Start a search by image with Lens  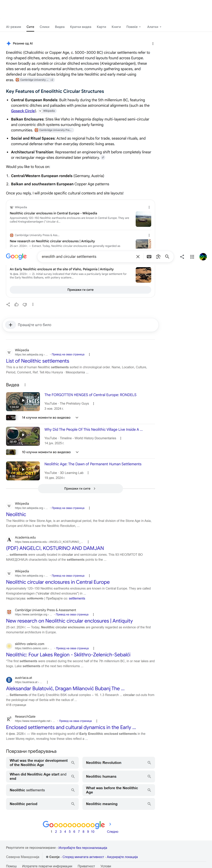(158, 257)
